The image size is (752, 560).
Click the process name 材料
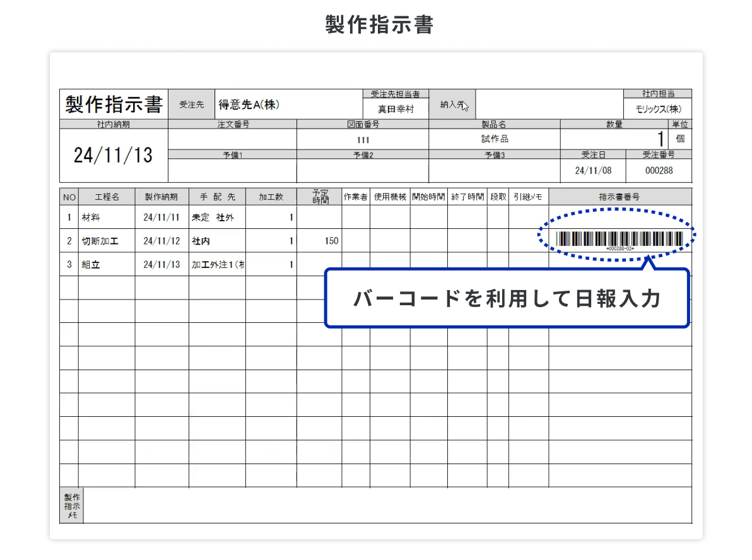click(x=91, y=217)
